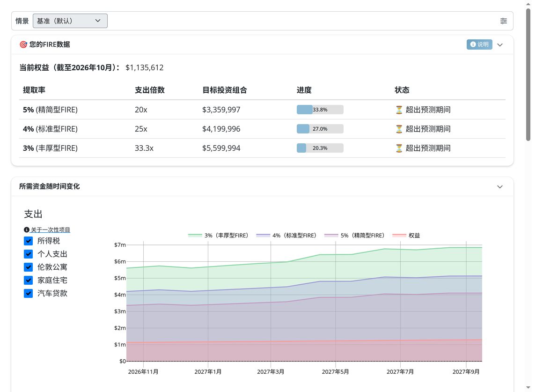Click the 3% (丰厚型FIRE) row label

pos(50,148)
